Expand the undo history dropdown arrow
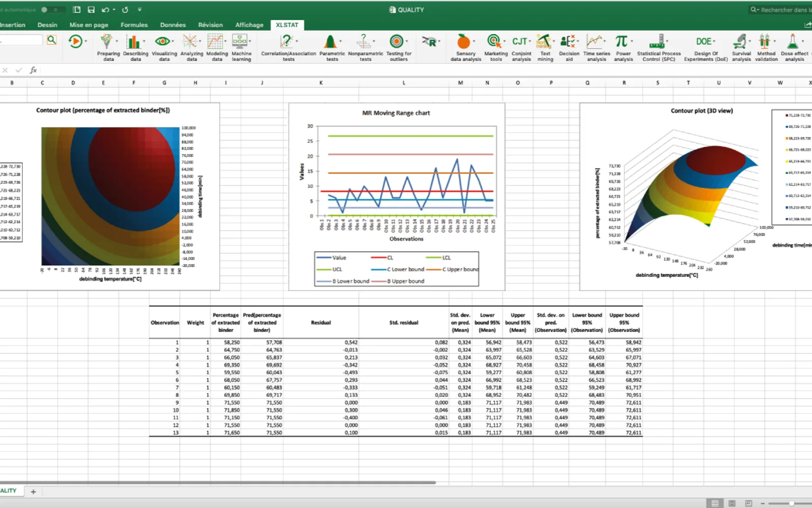The image size is (812, 508). tap(114, 10)
